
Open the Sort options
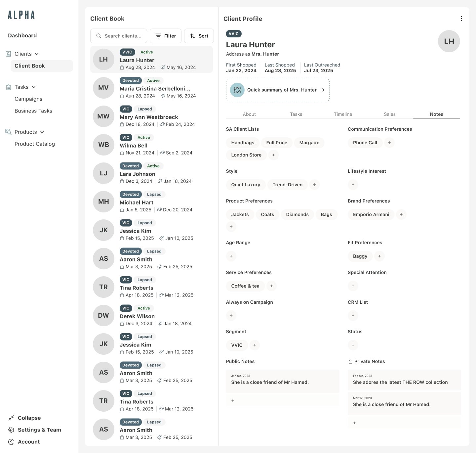[199, 36]
